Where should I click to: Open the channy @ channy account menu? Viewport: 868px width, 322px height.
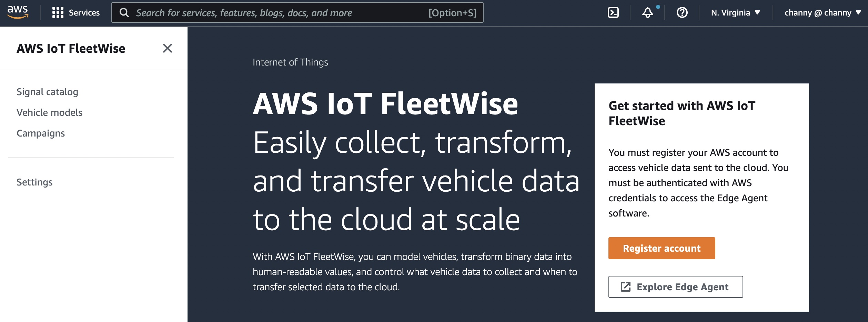point(822,13)
